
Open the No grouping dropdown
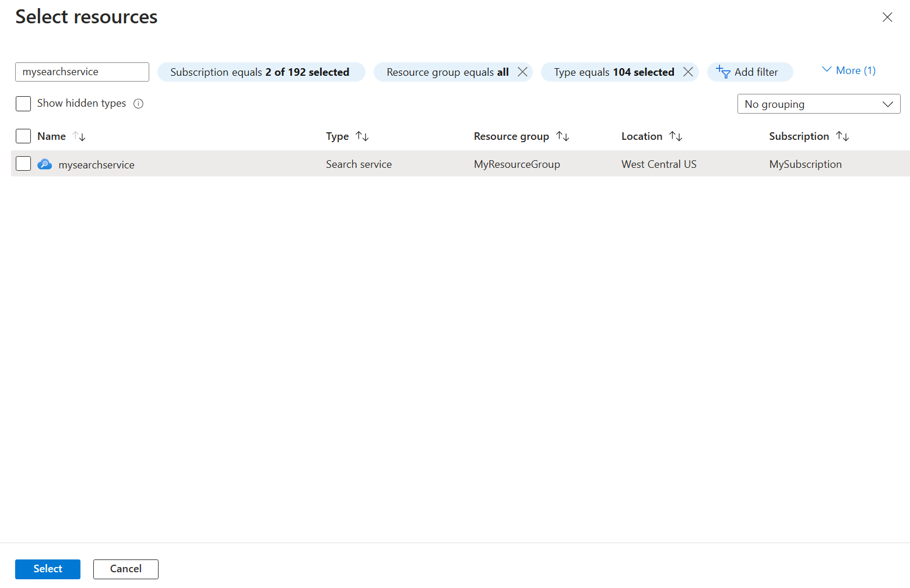click(x=818, y=104)
